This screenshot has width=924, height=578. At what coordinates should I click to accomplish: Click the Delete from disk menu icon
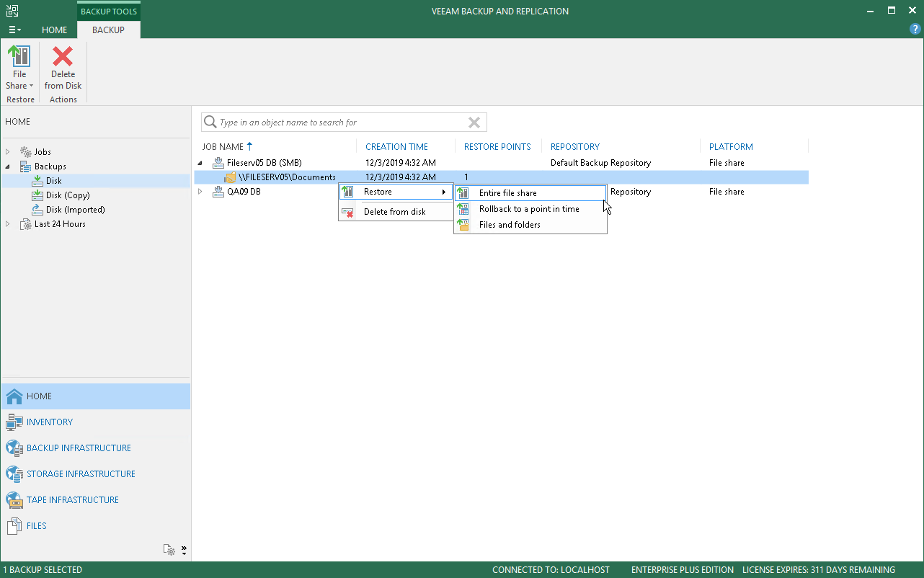point(348,212)
